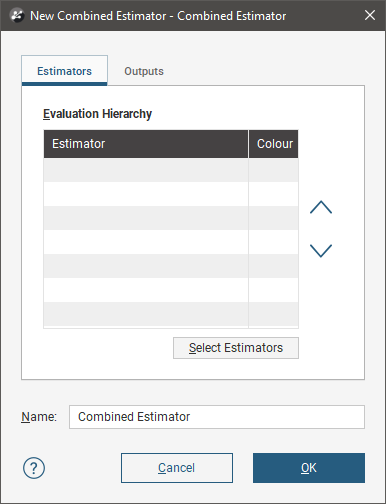Dismiss the dialog with Cancel
The image size is (386, 504).
pos(177,468)
